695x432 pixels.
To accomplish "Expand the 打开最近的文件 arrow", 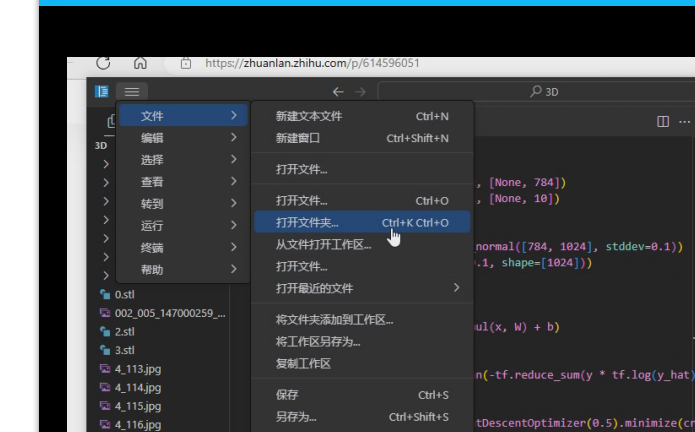I will pos(457,288).
